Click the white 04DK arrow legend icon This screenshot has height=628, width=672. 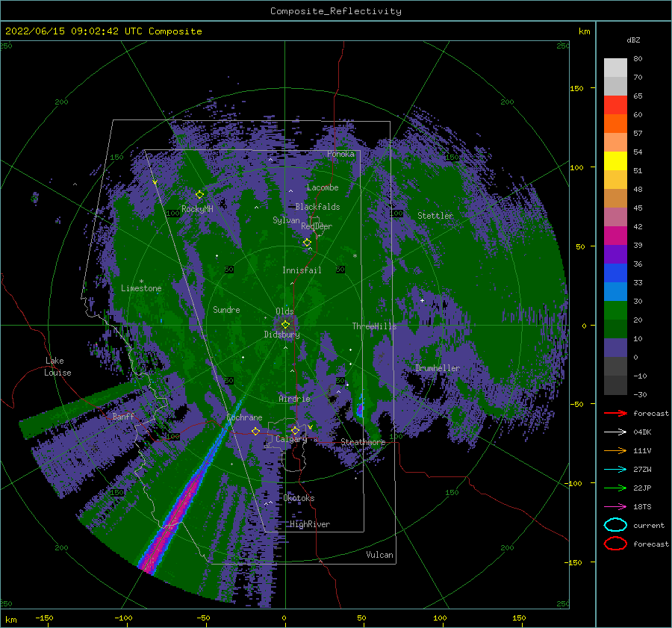(x=615, y=432)
